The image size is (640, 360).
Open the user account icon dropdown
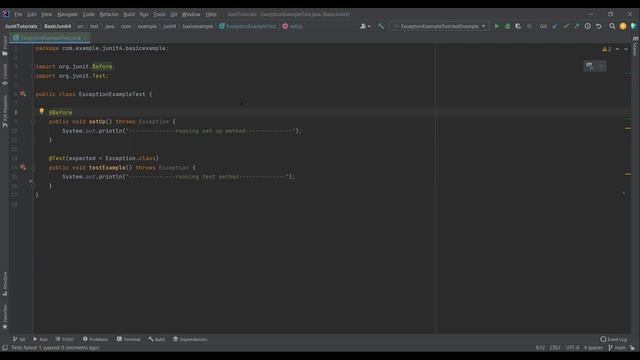pos(365,26)
